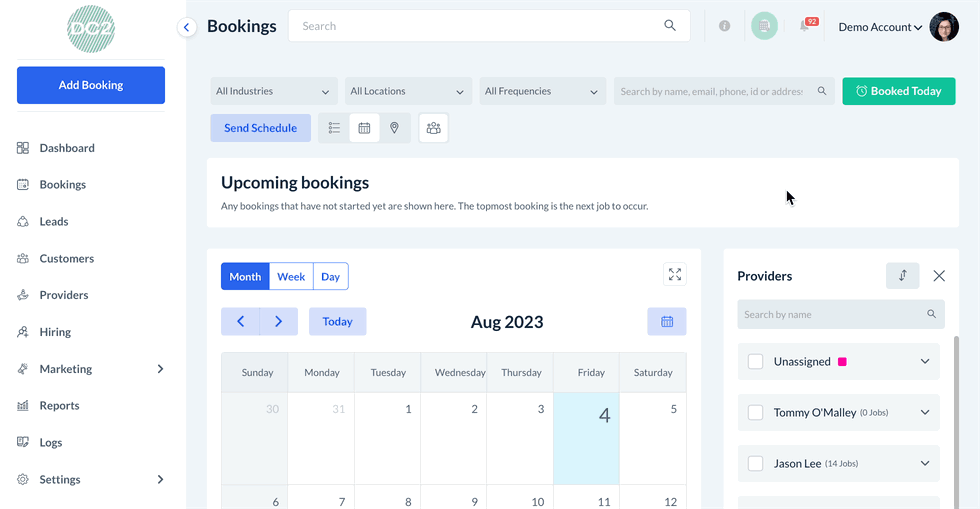Switch to calendar view icon
The image size is (980, 509).
click(x=364, y=128)
